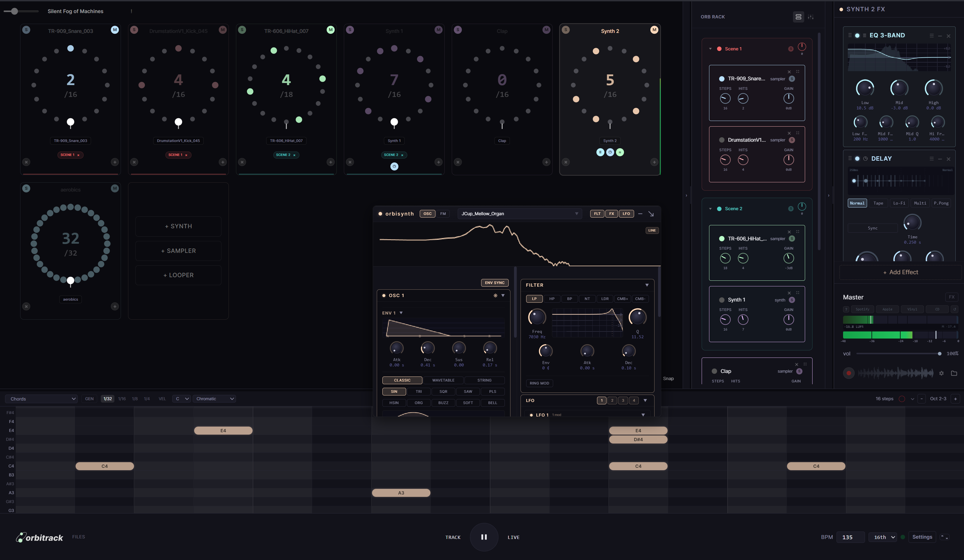The width and height of the screenshot is (964, 560).
Task: Collapse the Scene 1 group
Action: 710,49
